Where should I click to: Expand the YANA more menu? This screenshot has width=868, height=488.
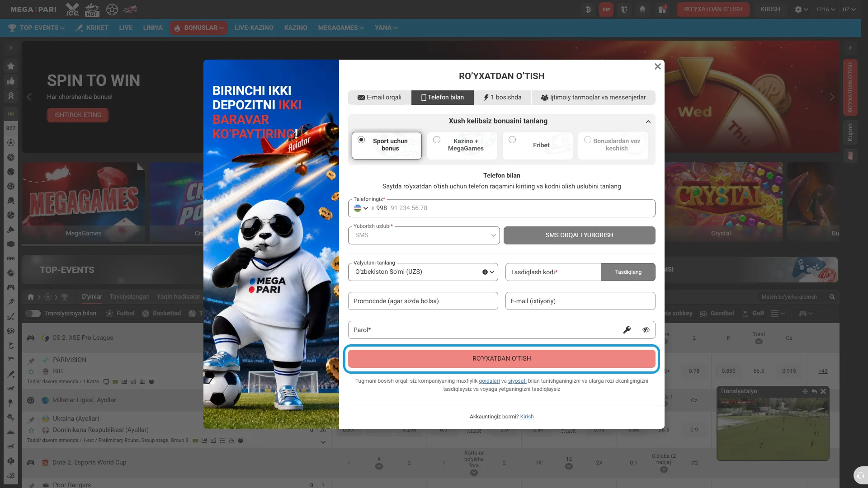coord(386,28)
